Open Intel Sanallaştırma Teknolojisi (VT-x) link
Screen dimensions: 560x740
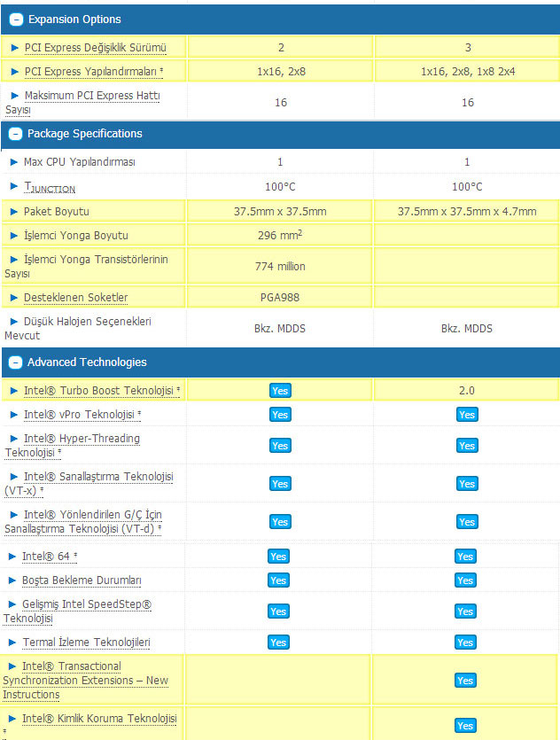pyautogui.click(x=89, y=484)
